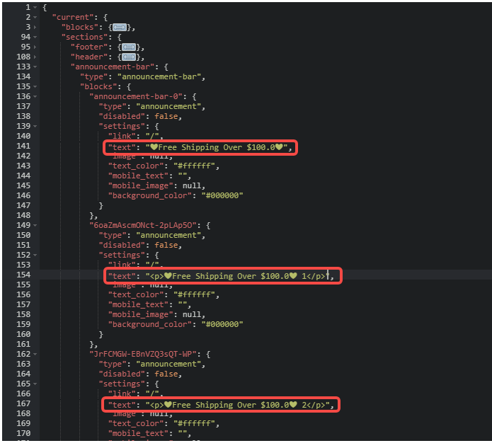Click the "announcement-bar" type value on line 134

coord(159,77)
